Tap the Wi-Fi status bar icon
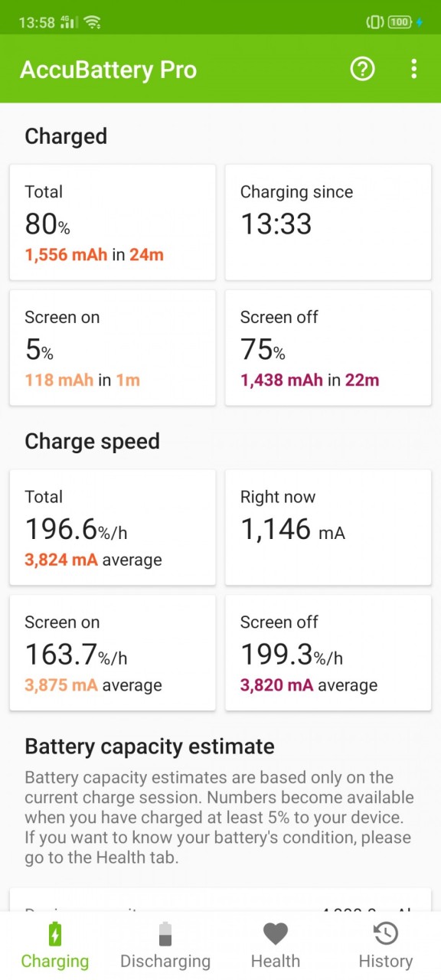 (93, 22)
